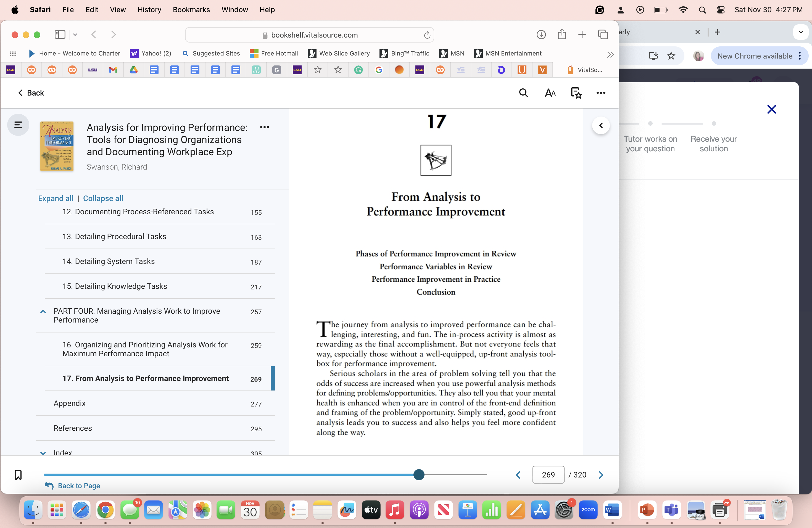812x528 pixels.
Task: Collapse the PART FOUR section chevron
Action: pyautogui.click(x=43, y=311)
